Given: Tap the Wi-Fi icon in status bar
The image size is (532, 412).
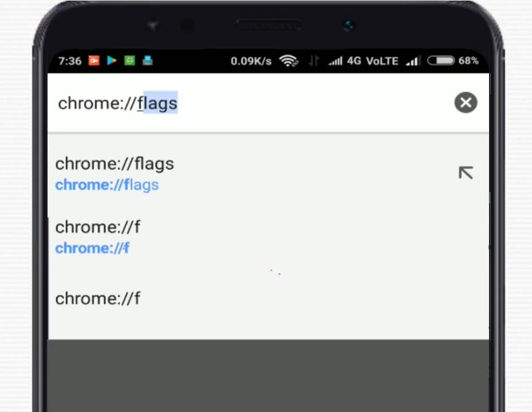Looking at the screenshot, I should coord(288,61).
